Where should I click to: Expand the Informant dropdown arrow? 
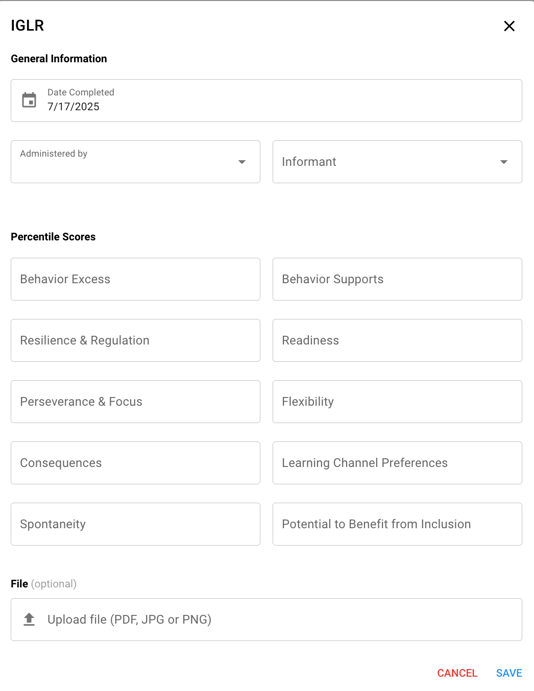(504, 162)
